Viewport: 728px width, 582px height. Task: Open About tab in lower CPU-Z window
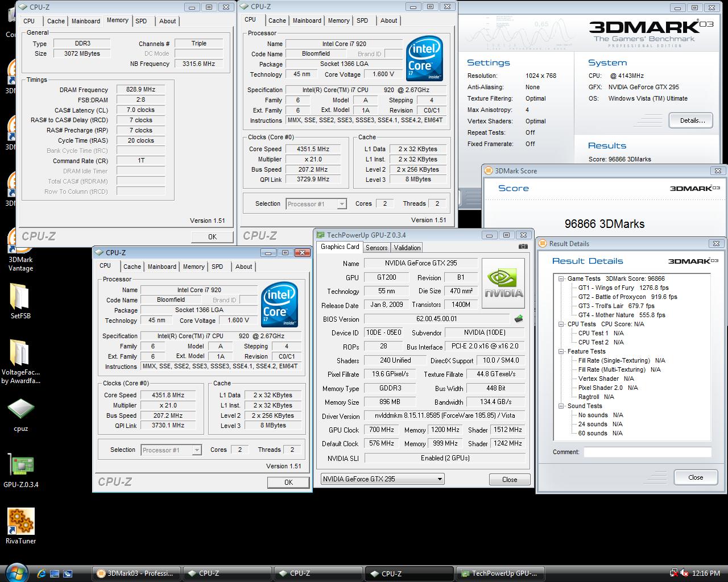244,267
